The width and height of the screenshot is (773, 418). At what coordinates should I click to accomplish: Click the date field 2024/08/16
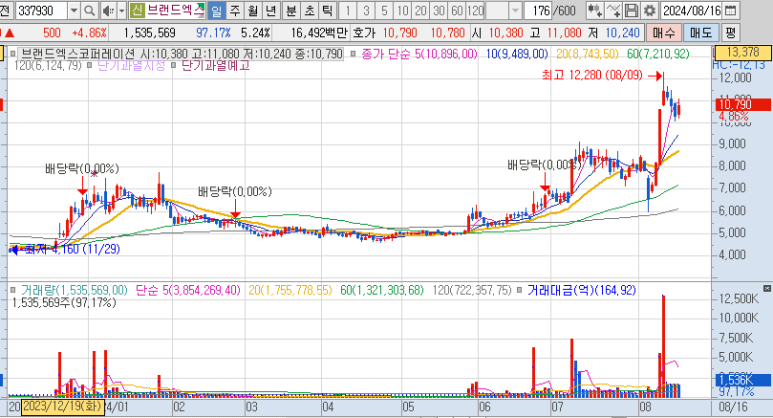(x=691, y=10)
